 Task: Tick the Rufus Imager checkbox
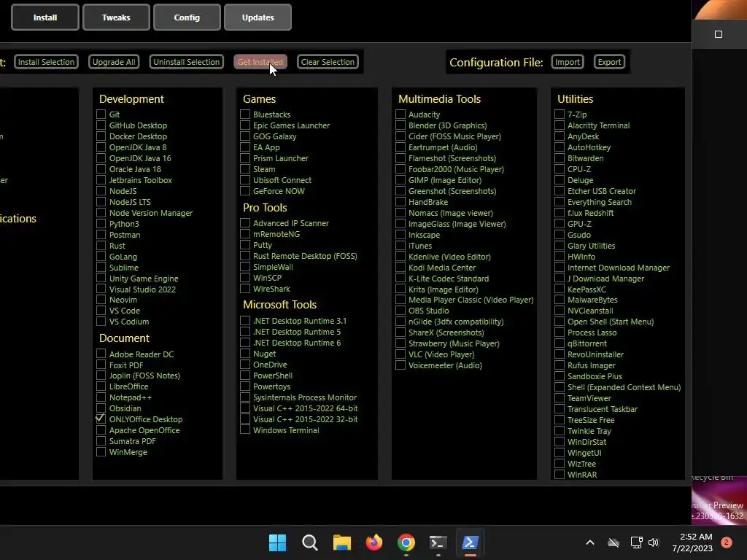[560, 365]
